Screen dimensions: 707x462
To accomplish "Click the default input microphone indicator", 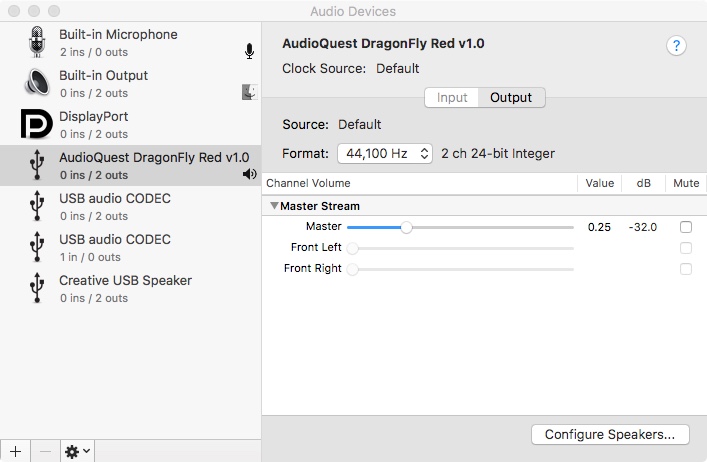I will (x=249, y=51).
